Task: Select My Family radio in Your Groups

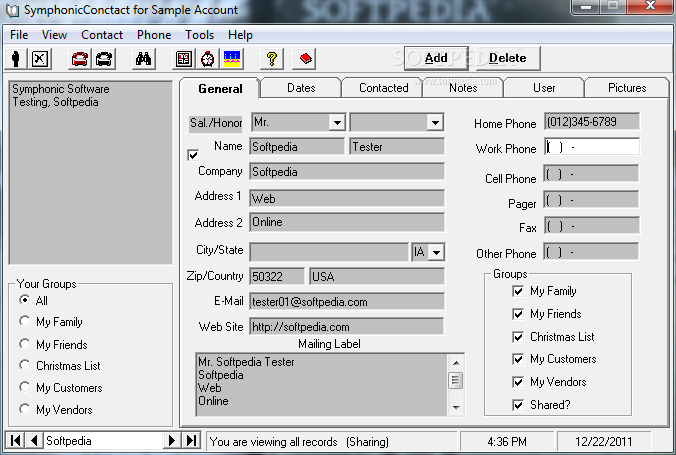Action: point(25,321)
